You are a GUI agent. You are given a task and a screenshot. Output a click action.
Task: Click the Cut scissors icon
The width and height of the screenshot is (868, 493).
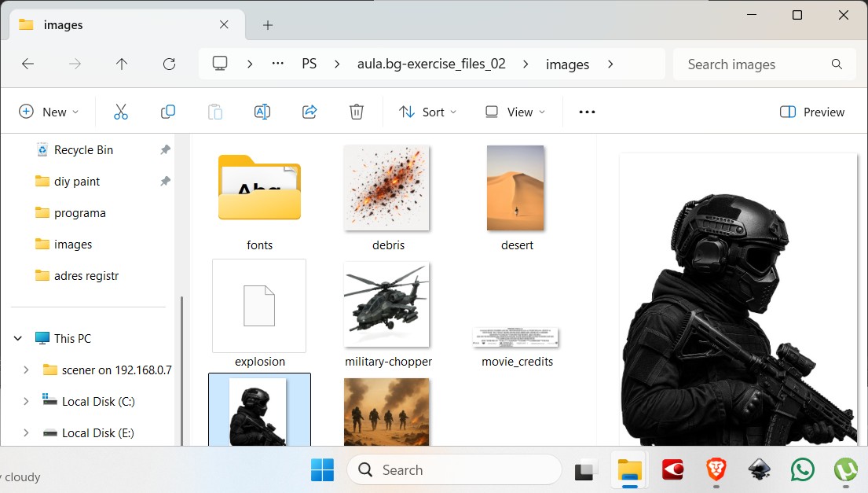point(120,112)
